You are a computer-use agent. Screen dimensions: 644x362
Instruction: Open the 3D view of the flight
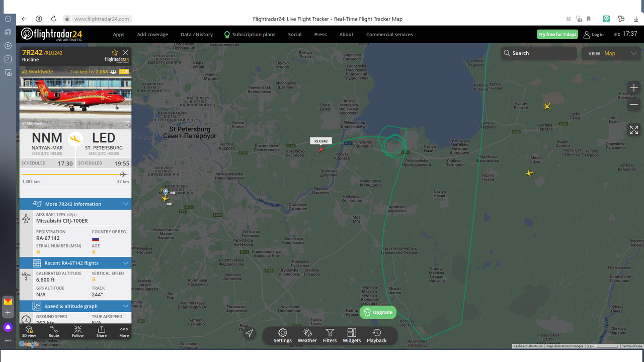(x=29, y=331)
